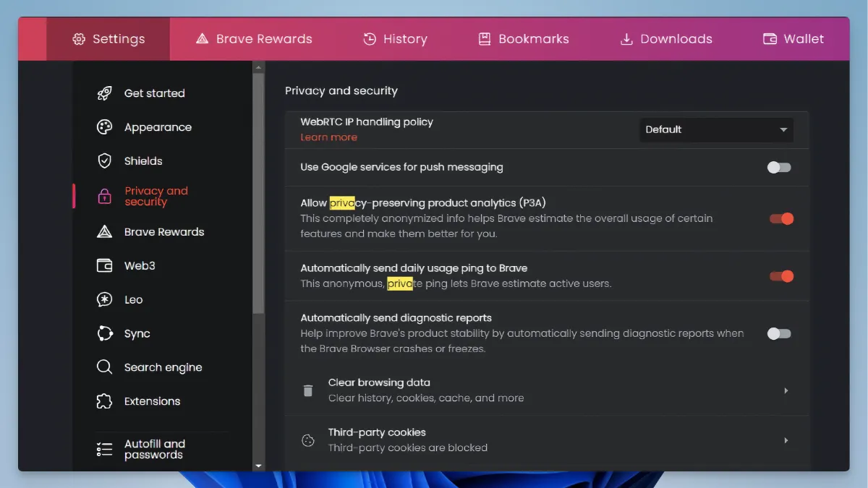Click the Leo asterisk icon
Screen dimensions: 868x488
[x=105, y=300]
